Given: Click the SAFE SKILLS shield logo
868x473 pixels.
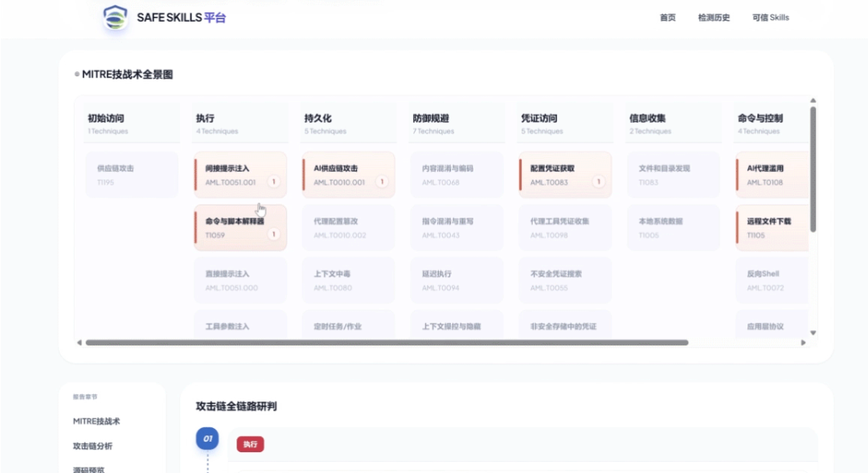Looking at the screenshot, I should (x=116, y=18).
